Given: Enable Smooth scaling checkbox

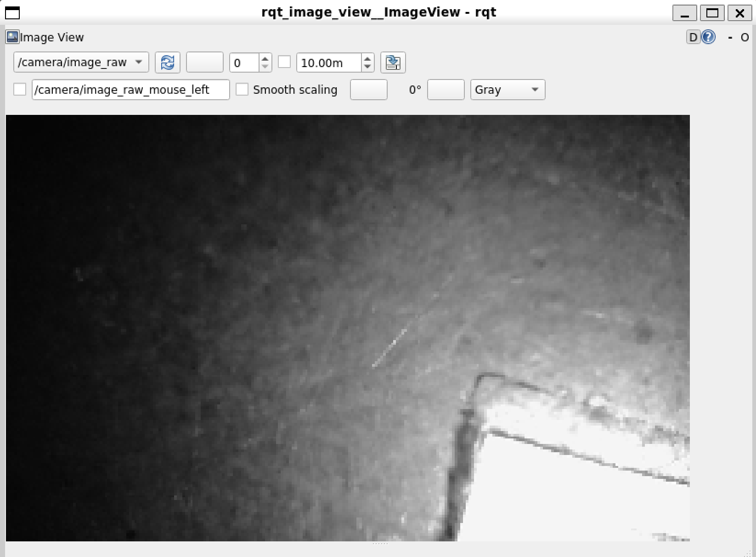Looking at the screenshot, I should pyautogui.click(x=242, y=89).
